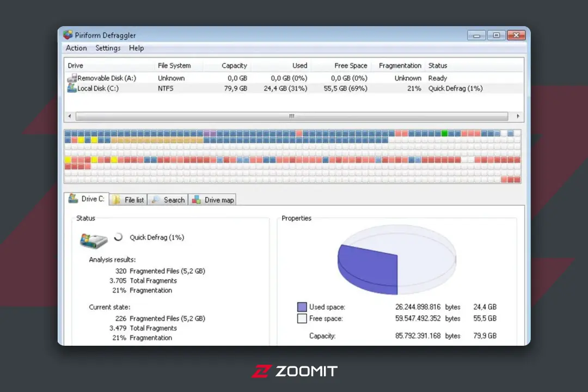Viewport: 588px width, 392px height.
Task: Click the Quick Defrag progress spinner
Action: (118, 237)
